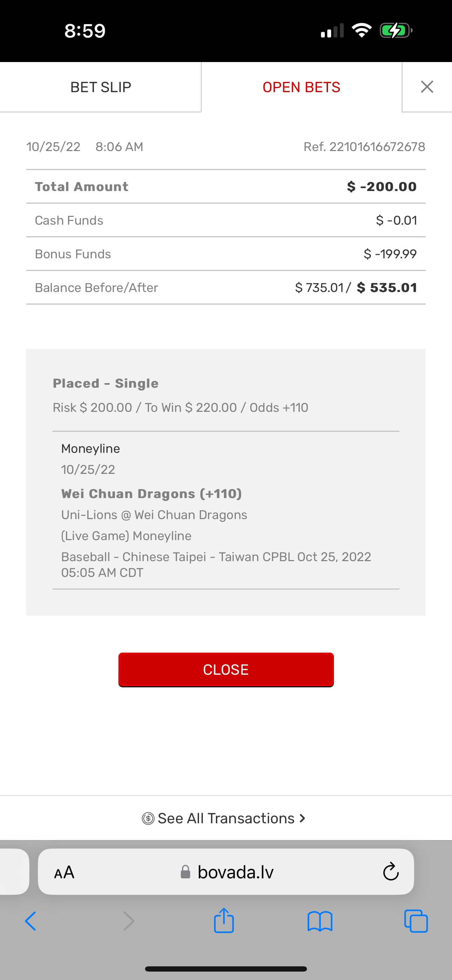Tap the Total Amount row
The width and height of the screenshot is (452, 980).
pos(226,186)
